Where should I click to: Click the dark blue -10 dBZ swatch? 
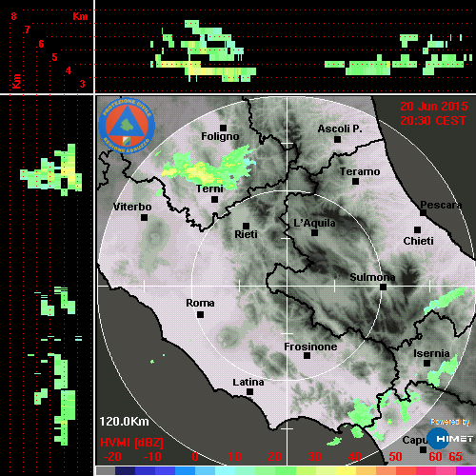146,470
